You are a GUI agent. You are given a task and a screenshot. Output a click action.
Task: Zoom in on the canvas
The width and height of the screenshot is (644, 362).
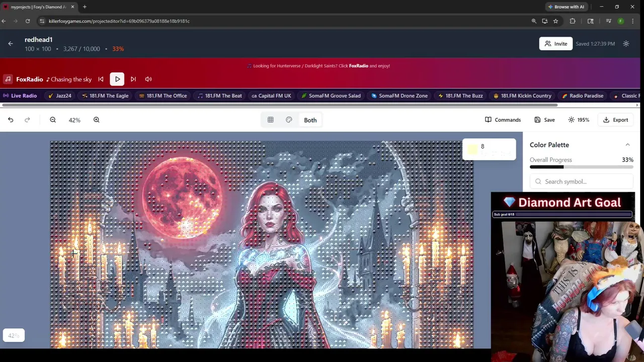(96, 120)
